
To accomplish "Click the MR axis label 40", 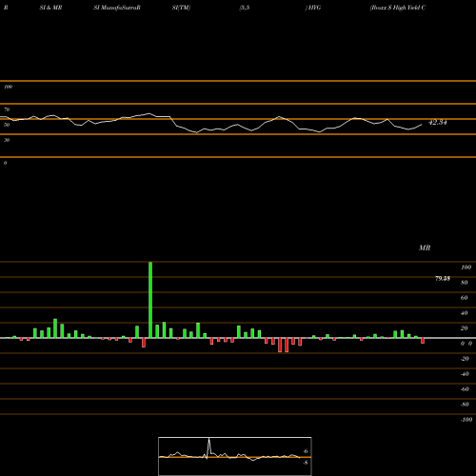I will 465,313.
